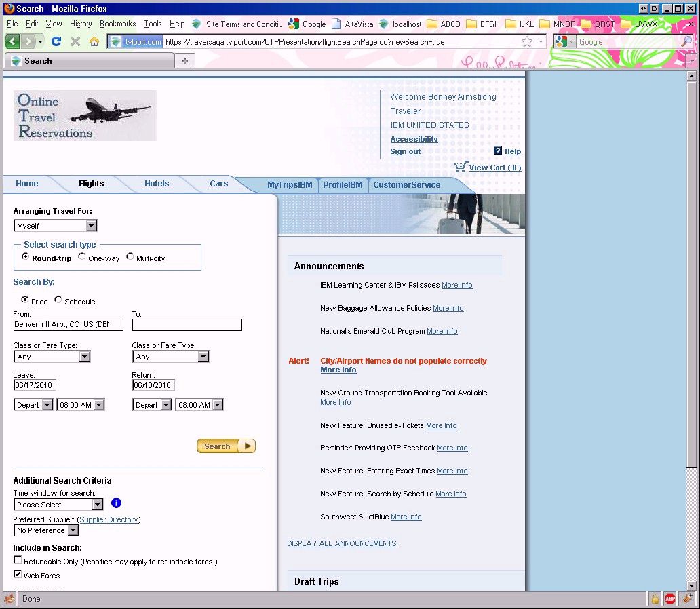Click the To destination input field

tap(187, 325)
